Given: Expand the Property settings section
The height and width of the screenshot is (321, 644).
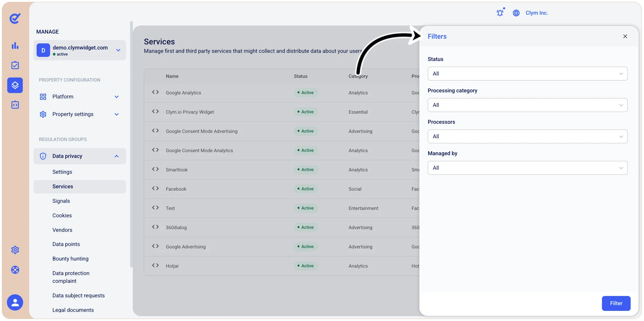Looking at the screenshot, I should pos(80,114).
